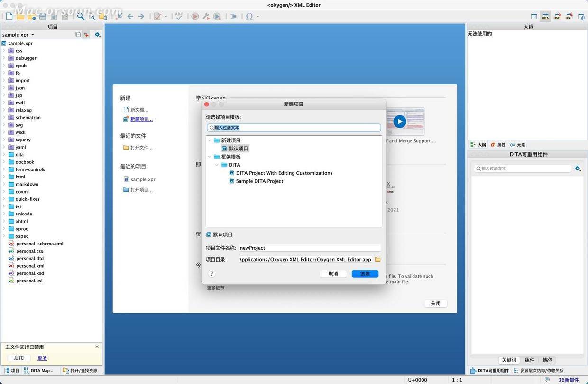
Task: Open the dropdown arrow next to Validate icon
Action: [166, 16]
